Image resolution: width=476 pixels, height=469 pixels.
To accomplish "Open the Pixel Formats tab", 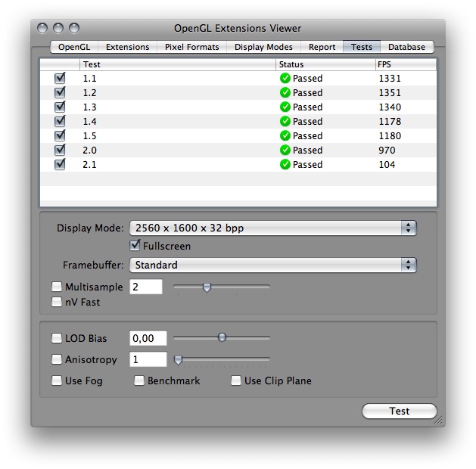I will 192,47.
